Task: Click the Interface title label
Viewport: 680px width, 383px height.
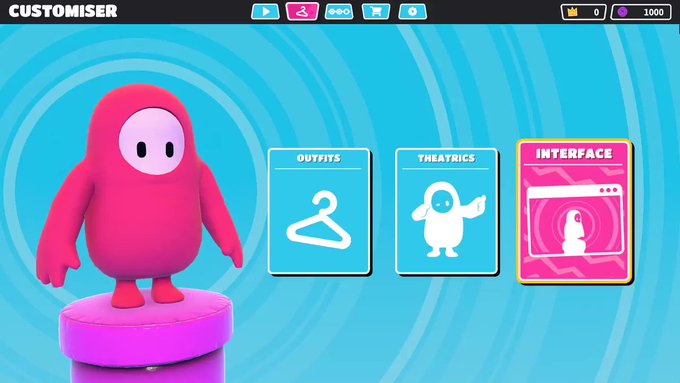Action: pos(574,154)
